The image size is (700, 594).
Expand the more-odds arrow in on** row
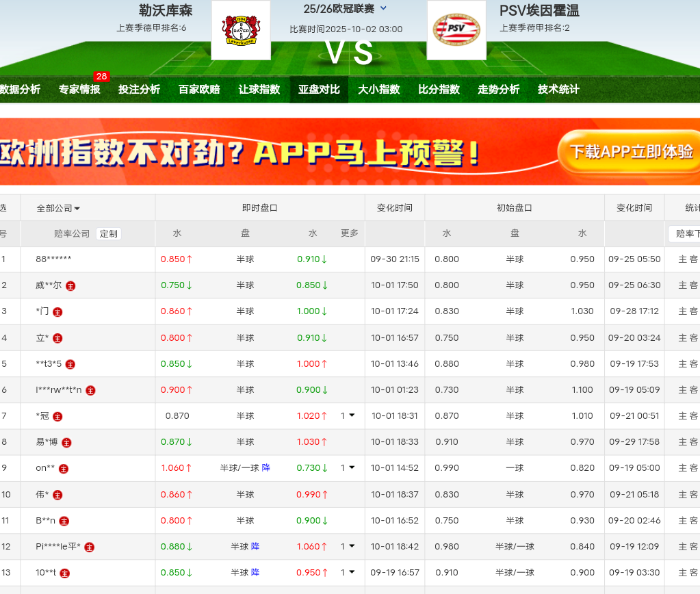click(352, 468)
